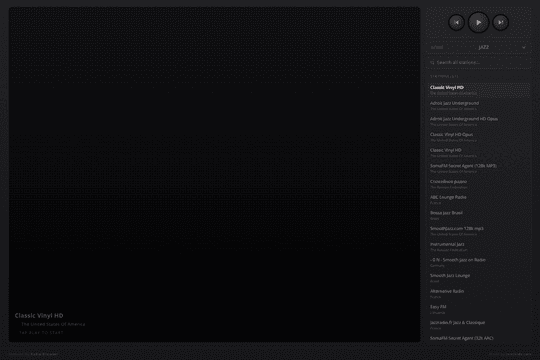Choose Adroit Jazz Underground HD Opus
The width and height of the screenshot is (540, 360).
pos(479,121)
